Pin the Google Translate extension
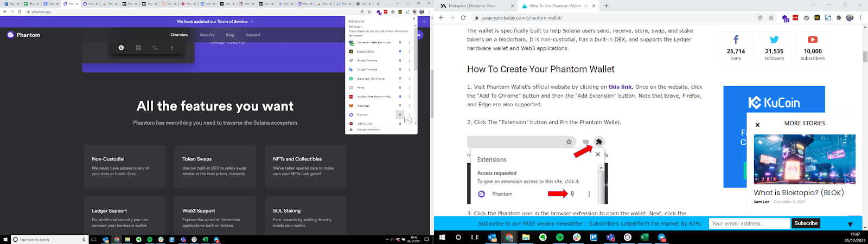Image resolution: width=868 pixels, height=244 pixels. [400, 69]
